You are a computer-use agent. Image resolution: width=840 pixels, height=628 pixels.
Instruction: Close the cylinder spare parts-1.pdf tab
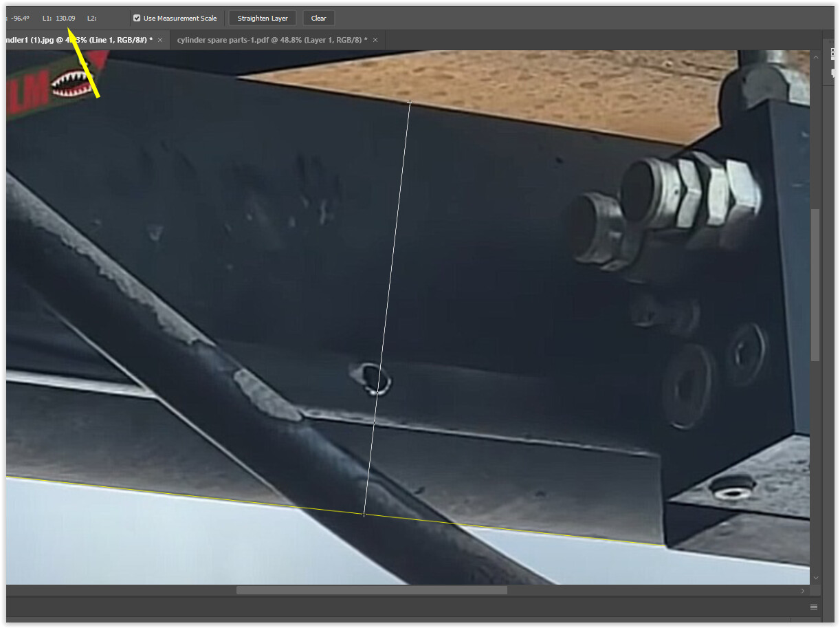tap(375, 41)
